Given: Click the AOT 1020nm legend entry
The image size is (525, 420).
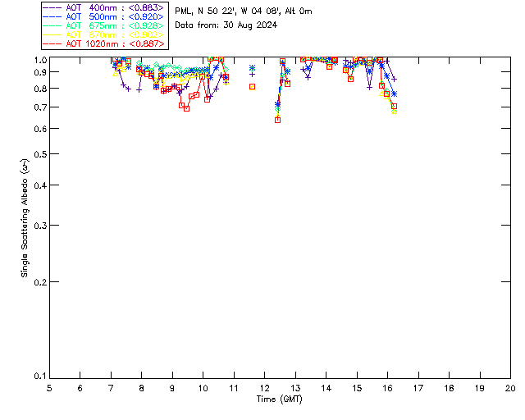Looking at the screenshot, I should 104,43.
